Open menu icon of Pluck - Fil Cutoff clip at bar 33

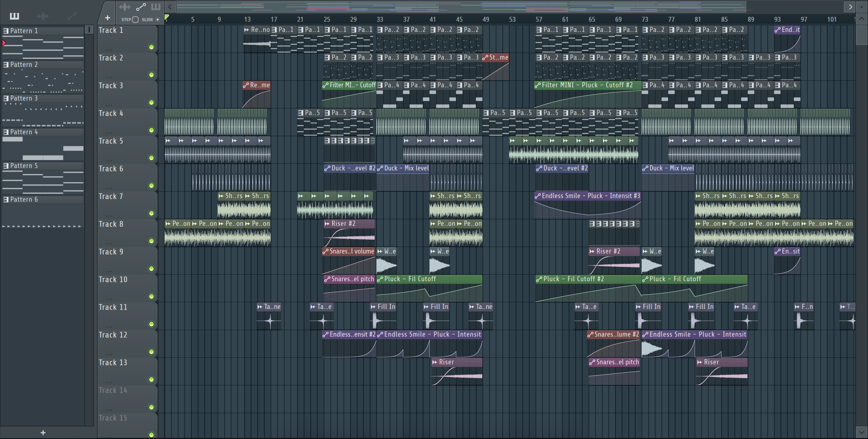[380, 279]
